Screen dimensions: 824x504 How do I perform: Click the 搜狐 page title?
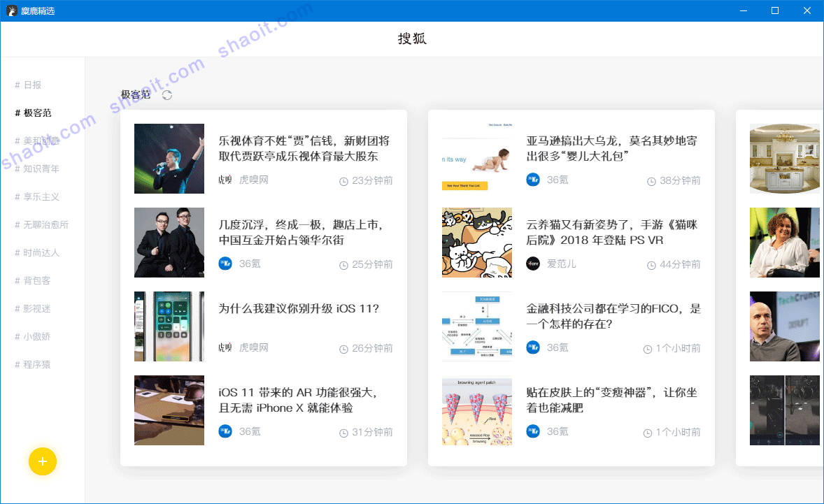[x=412, y=38]
